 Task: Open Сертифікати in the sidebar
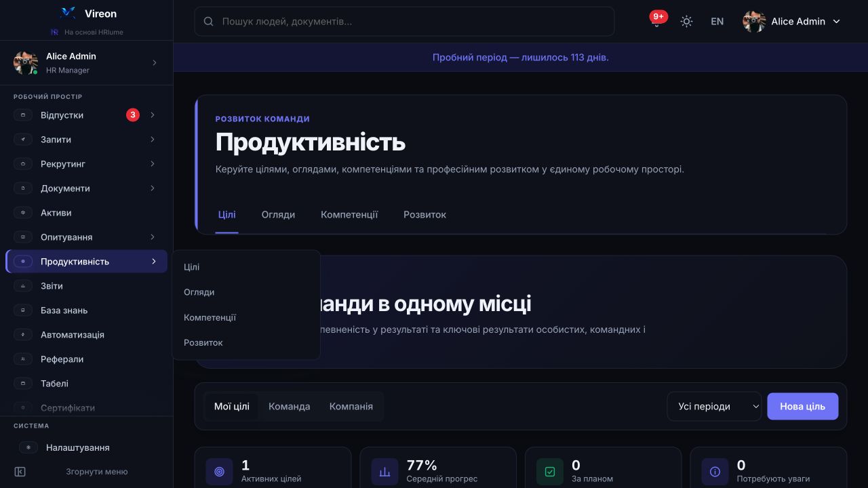pos(86,408)
